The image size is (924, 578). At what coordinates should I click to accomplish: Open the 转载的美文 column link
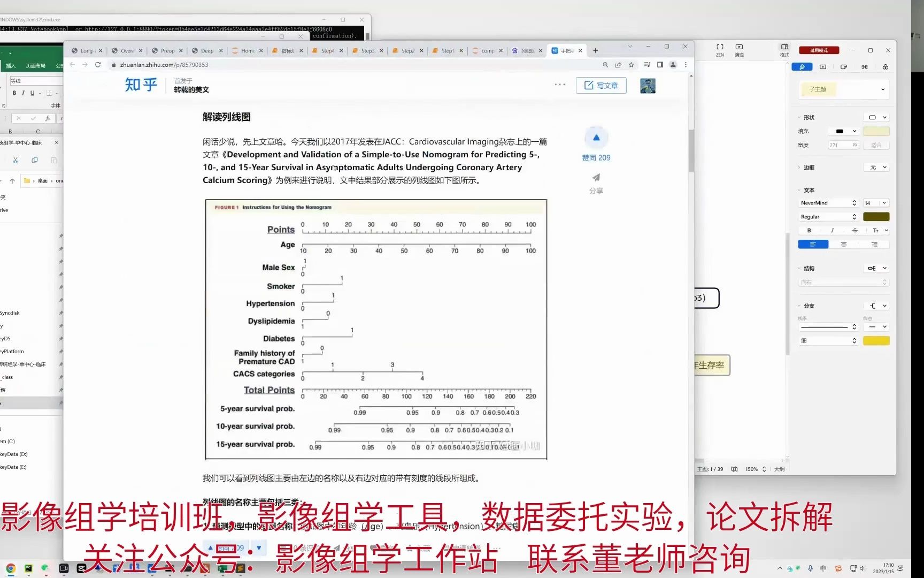click(191, 89)
